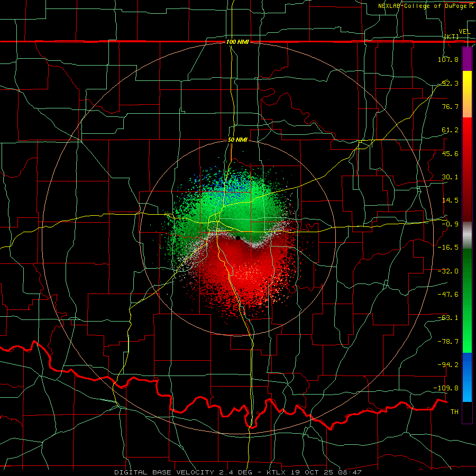Click the green segment of the color bar
Viewport: 476px width, 476px height.
point(467,300)
